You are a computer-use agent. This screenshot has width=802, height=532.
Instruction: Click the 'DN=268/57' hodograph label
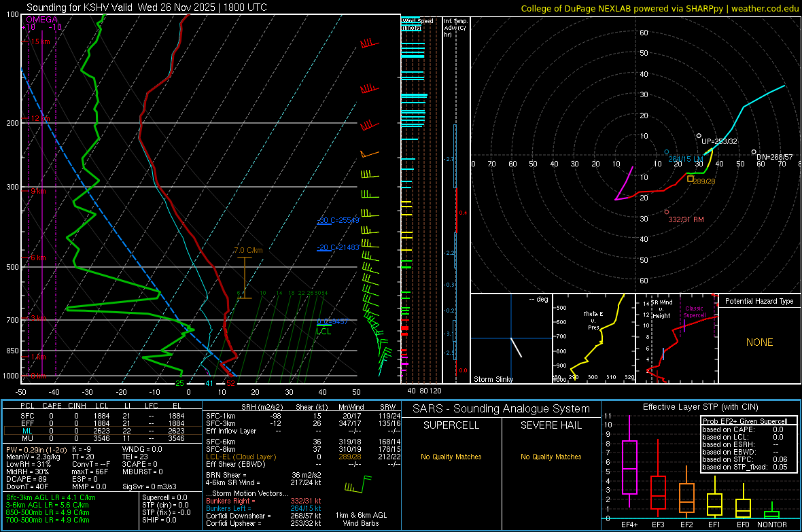click(x=774, y=157)
